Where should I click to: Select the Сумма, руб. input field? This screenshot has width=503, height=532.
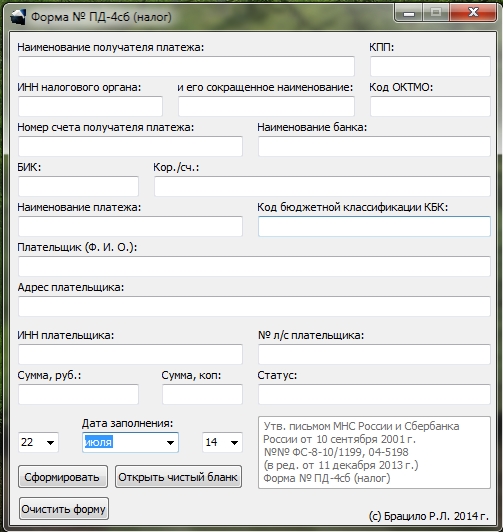point(78,394)
